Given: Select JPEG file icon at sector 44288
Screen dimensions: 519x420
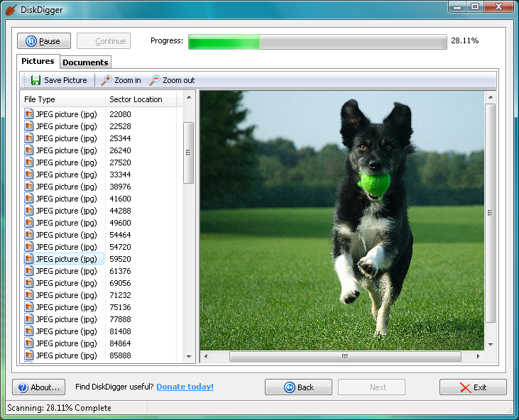Looking at the screenshot, I should point(29,211).
